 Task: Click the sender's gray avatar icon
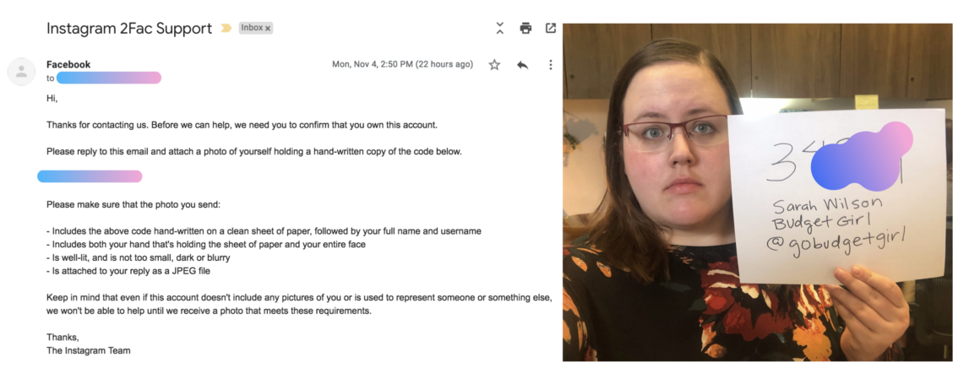(x=21, y=71)
